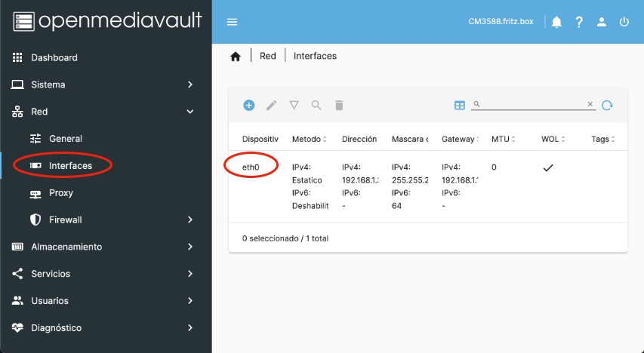Image resolution: width=644 pixels, height=353 pixels.
Task: Click the Interfaces breadcrumb
Action: pos(315,56)
